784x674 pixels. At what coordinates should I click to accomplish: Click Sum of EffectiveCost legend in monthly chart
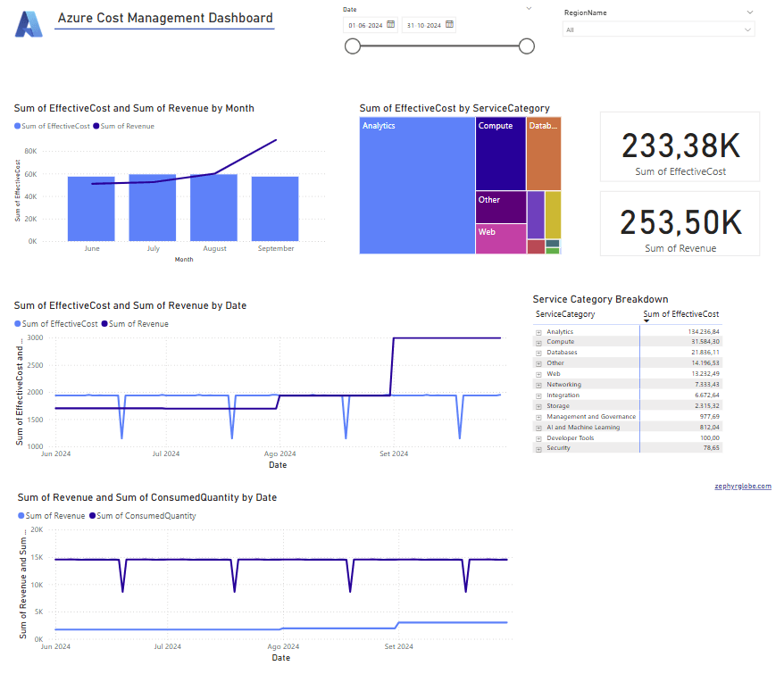[52, 126]
